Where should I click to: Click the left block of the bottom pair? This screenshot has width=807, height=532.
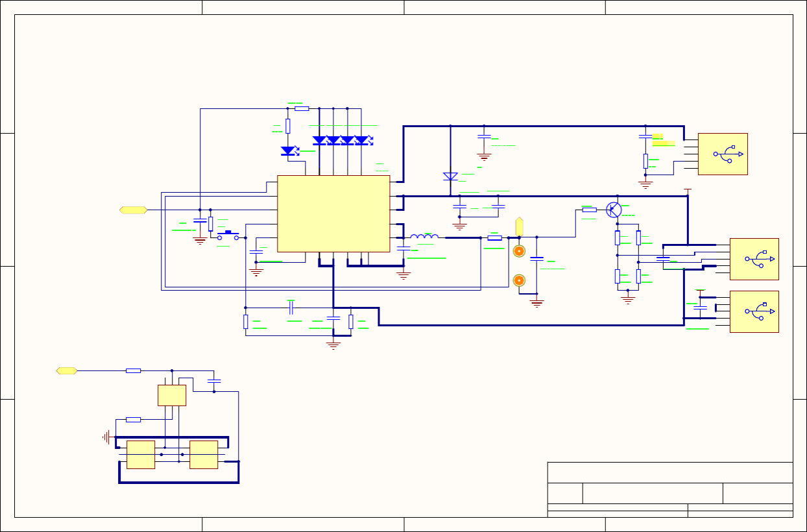[x=141, y=454]
